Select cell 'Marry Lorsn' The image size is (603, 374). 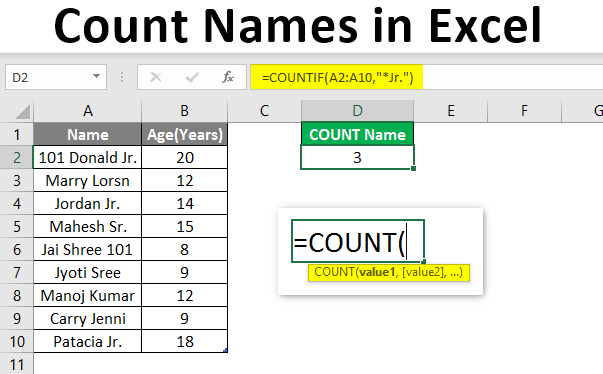88,181
